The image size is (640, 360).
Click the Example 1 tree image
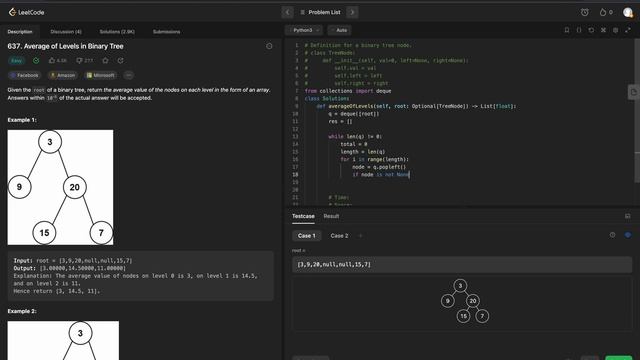click(60, 187)
